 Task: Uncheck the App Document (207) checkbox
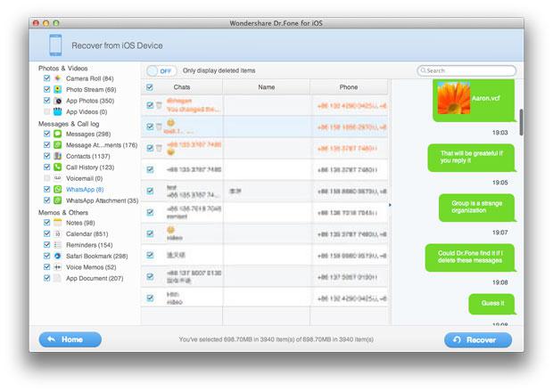point(46,278)
